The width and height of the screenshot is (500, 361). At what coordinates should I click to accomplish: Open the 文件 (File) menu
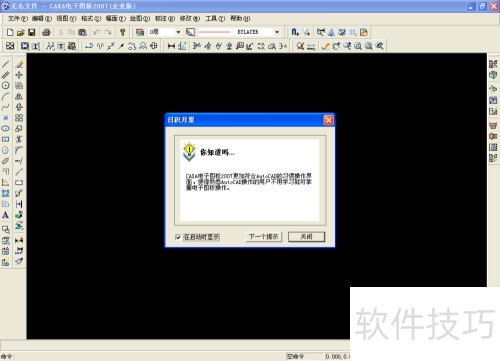point(17,18)
